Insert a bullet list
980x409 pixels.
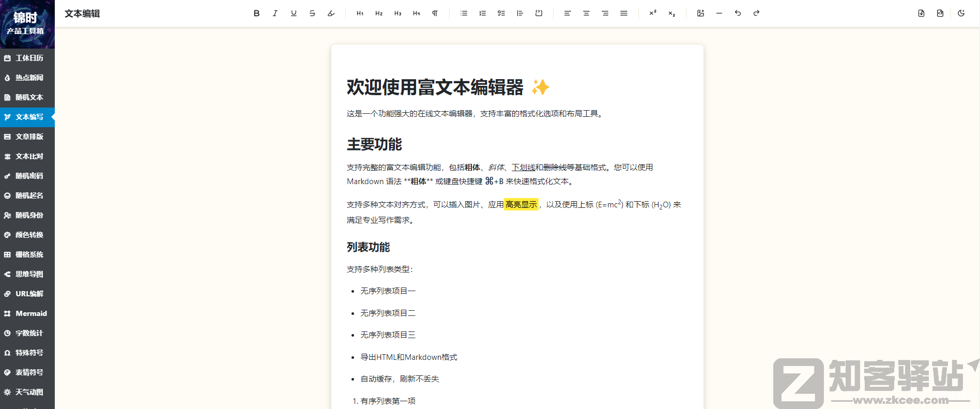tap(464, 13)
